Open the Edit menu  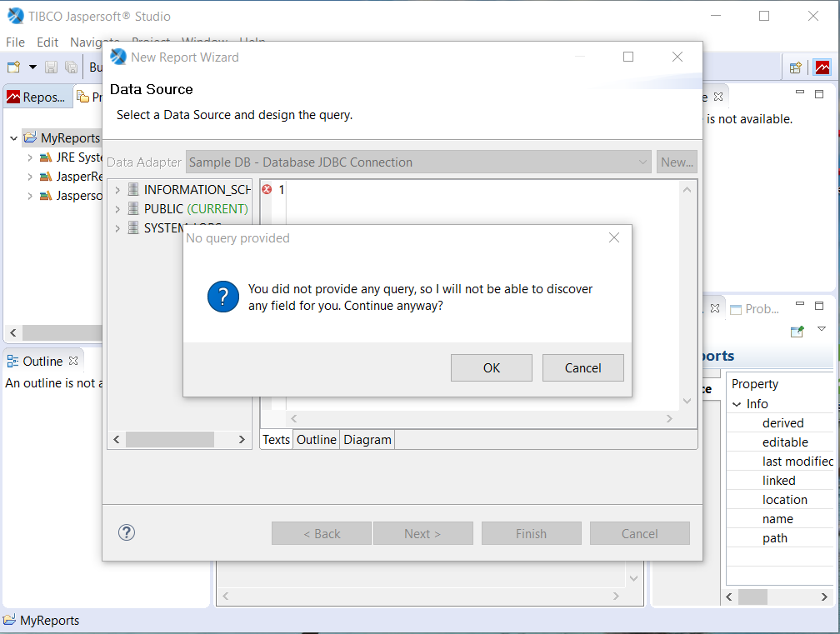(x=47, y=42)
